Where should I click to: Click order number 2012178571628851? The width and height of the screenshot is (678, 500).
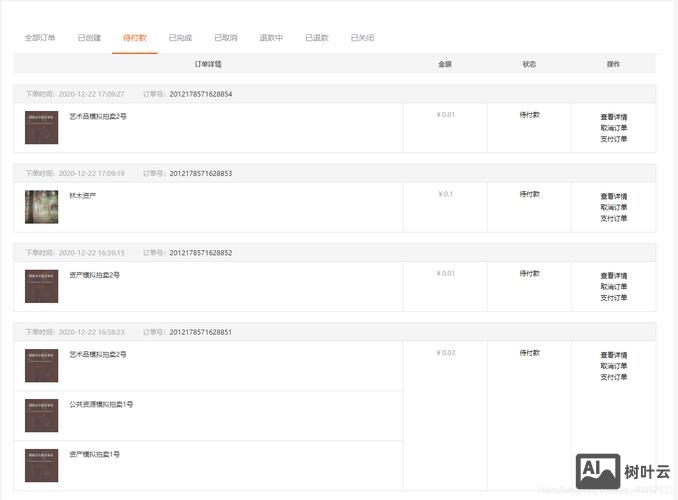(x=201, y=332)
